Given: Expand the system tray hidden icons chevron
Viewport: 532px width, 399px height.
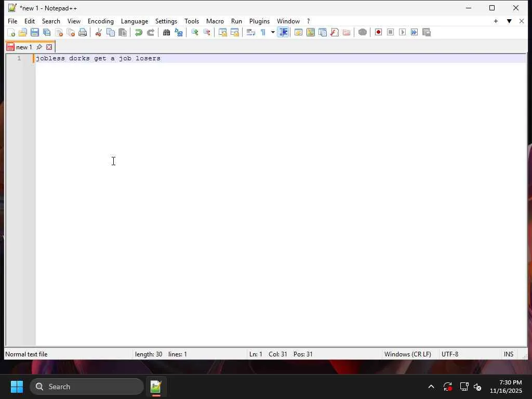Looking at the screenshot, I should (x=431, y=387).
